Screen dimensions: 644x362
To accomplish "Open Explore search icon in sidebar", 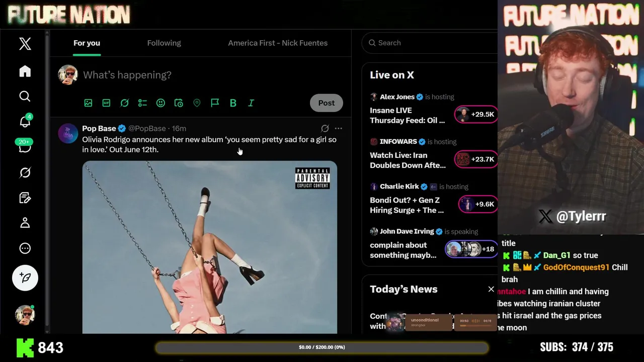I will (x=25, y=96).
